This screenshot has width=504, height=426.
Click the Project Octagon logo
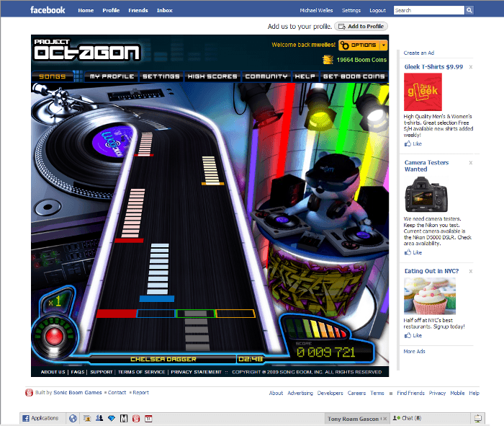[x=87, y=50]
